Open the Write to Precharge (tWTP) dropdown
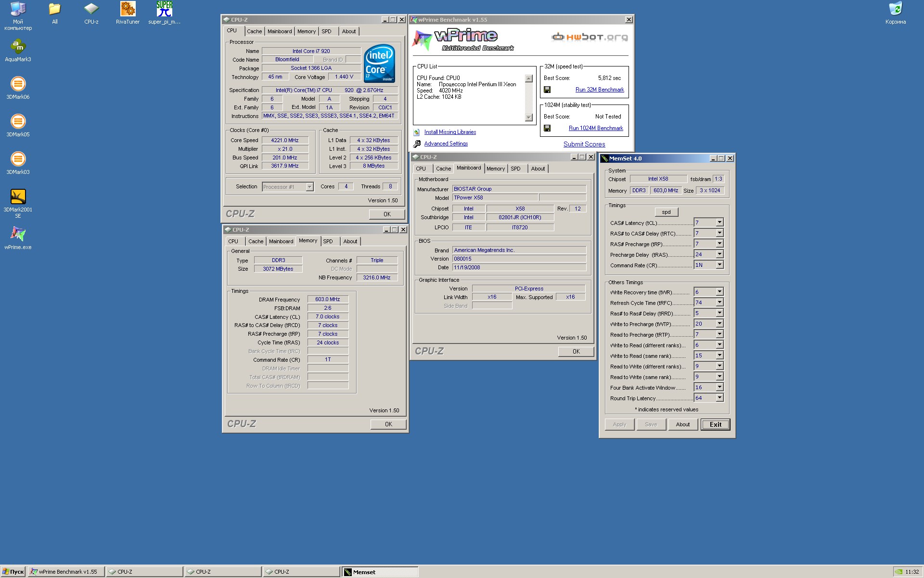Image resolution: width=924 pixels, height=578 pixels. point(719,324)
